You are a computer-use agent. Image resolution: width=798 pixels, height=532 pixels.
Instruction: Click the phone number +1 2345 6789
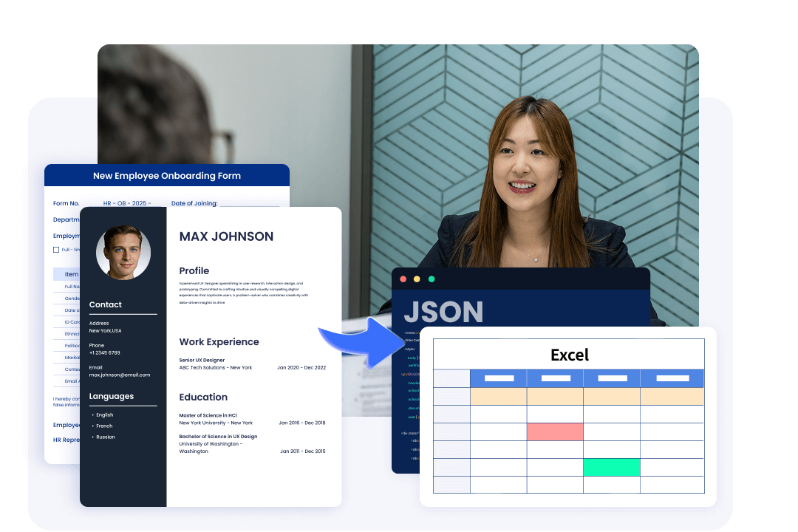click(x=104, y=353)
